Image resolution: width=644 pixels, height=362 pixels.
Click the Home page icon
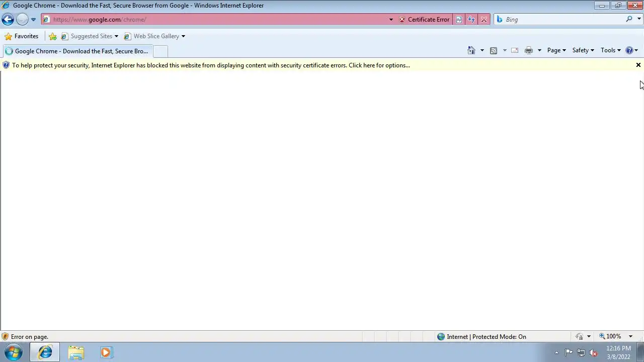tap(471, 50)
